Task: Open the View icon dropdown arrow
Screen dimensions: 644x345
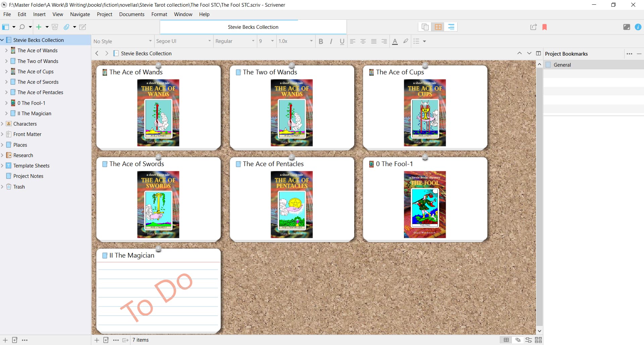Action: (14, 27)
